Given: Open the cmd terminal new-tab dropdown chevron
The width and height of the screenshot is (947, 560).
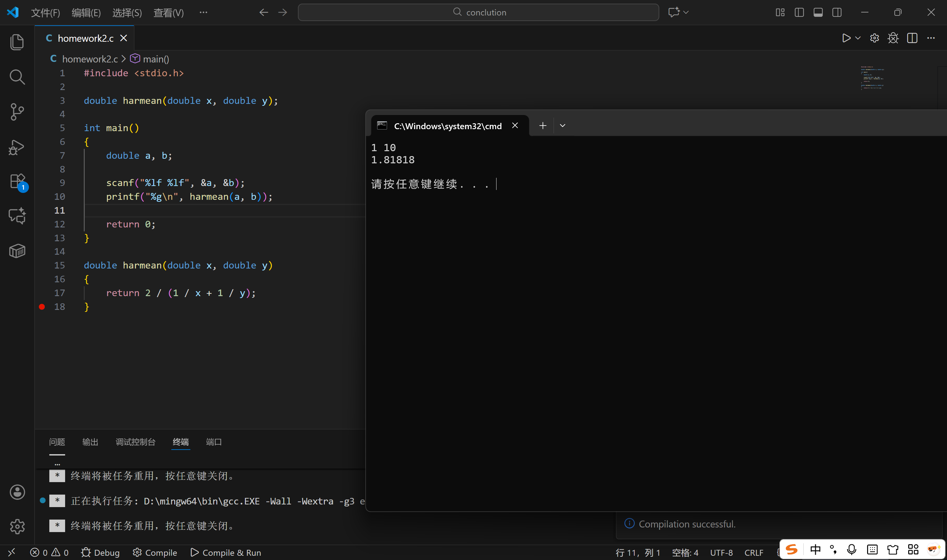Looking at the screenshot, I should click(562, 126).
